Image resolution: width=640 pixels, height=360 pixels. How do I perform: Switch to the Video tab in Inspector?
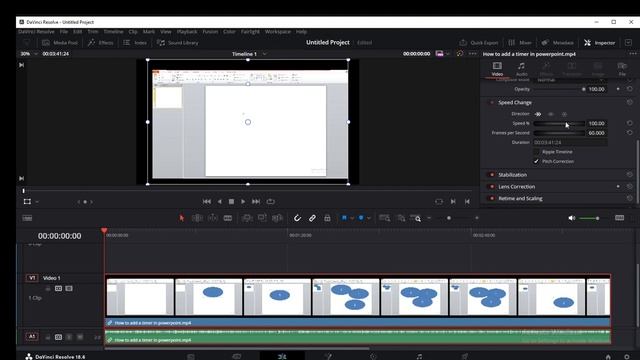tap(497, 69)
